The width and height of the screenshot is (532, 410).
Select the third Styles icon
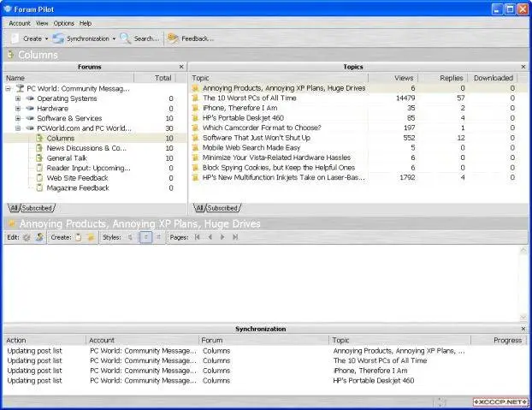tap(158, 237)
